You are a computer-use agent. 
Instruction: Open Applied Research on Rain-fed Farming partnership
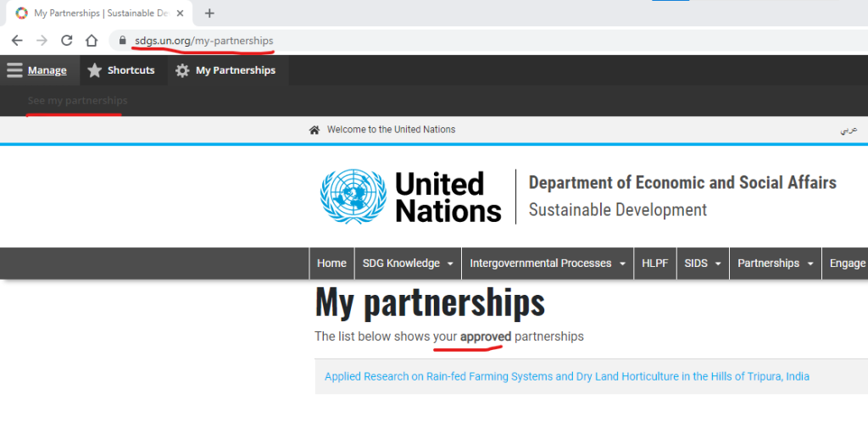567,376
